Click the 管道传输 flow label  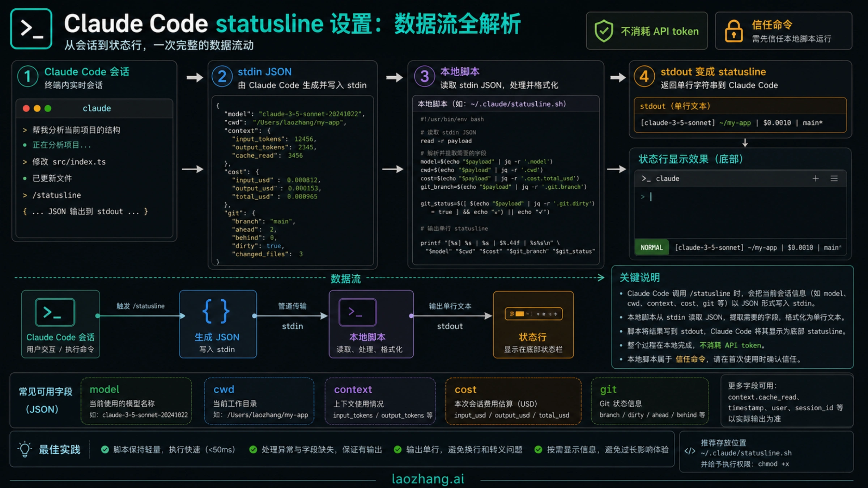point(292,306)
